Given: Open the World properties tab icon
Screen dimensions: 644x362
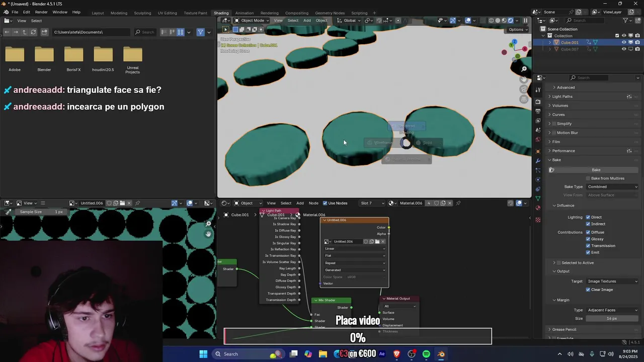Looking at the screenshot, I should tap(538, 139).
